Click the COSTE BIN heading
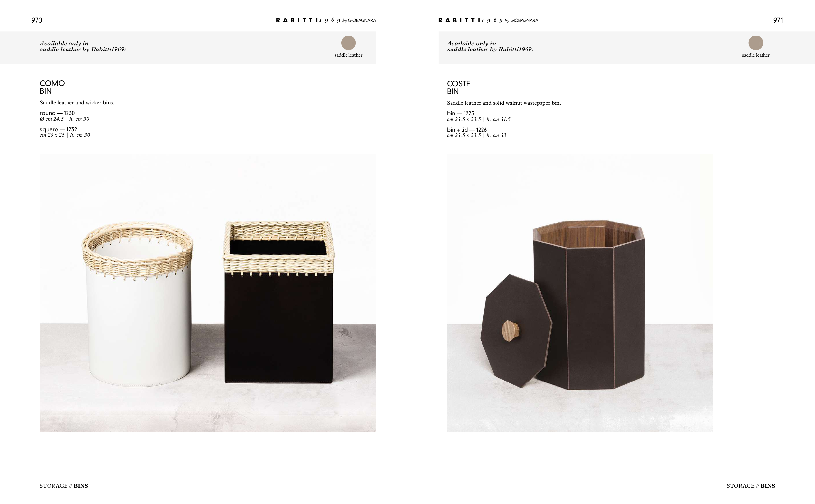The image size is (815, 504). [458, 87]
